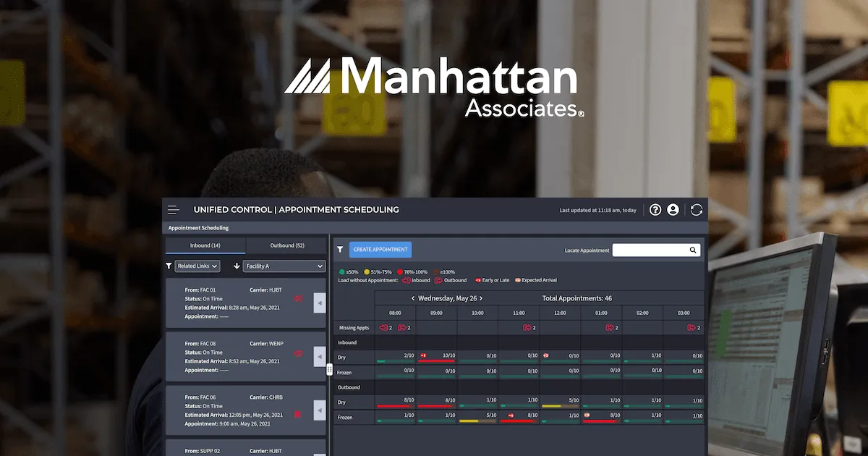Click Missing Appts outbound icon at 03:00
This screenshot has width=868, height=456.
pyautogui.click(x=692, y=328)
